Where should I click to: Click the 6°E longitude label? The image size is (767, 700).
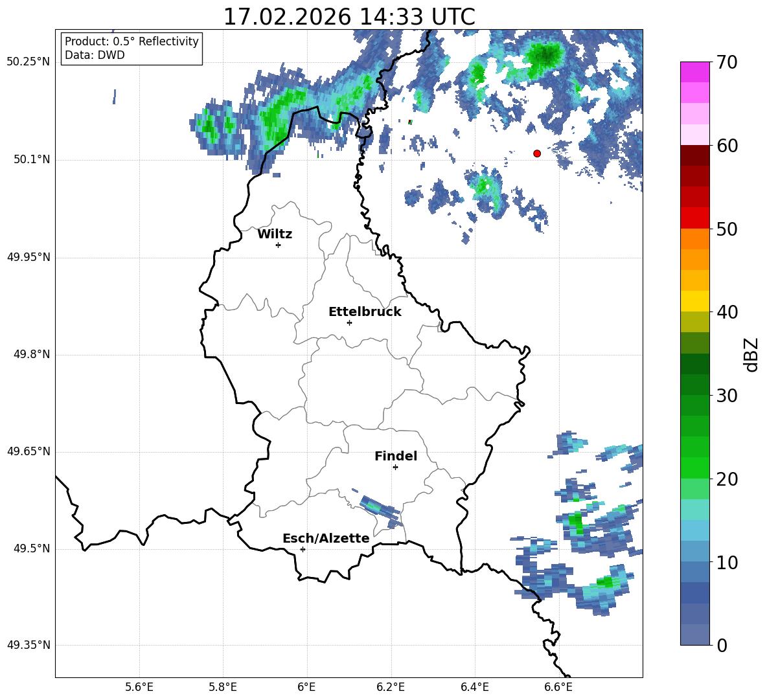tap(306, 687)
